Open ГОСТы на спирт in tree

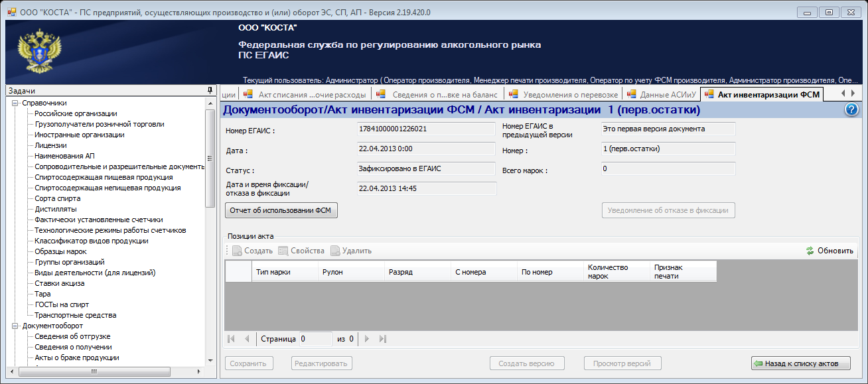tap(62, 304)
